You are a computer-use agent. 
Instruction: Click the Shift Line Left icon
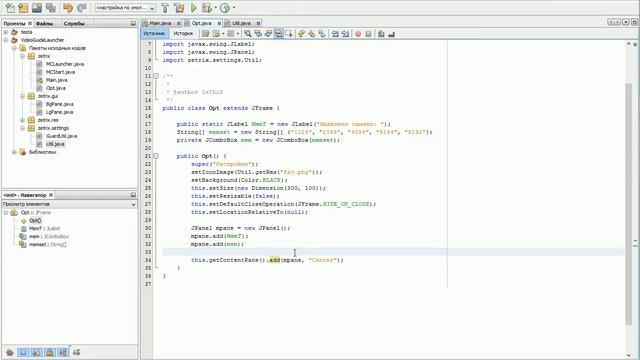tap(335, 34)
